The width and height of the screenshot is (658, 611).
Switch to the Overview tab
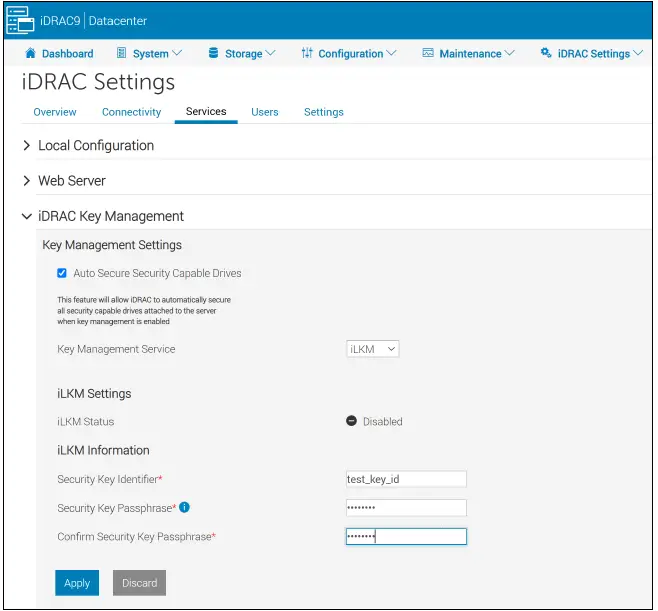click(x=55, y=112)
